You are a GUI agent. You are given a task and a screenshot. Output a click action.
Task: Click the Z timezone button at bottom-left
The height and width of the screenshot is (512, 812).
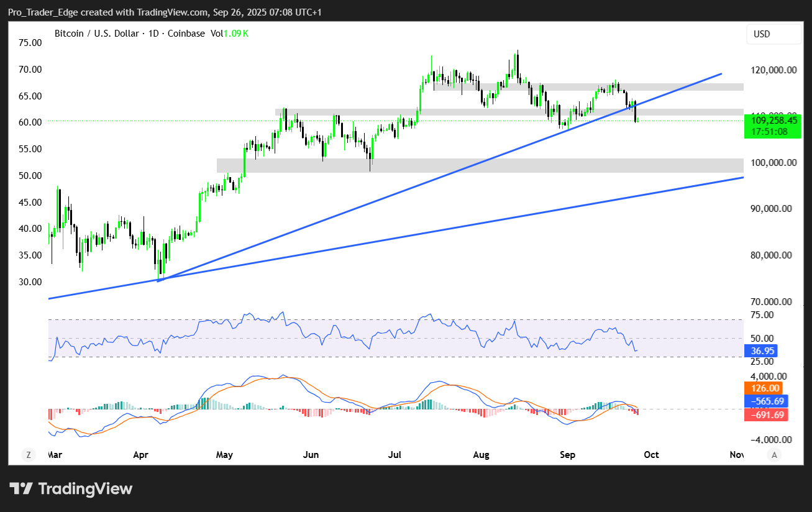tap(28, 455)
